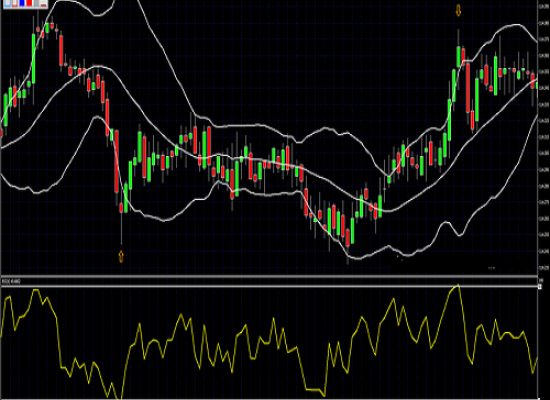The width and height of the screenshot is (550, 400).
Task: Select the orange up arrow signal below the long wick
Action: (121, 256)
